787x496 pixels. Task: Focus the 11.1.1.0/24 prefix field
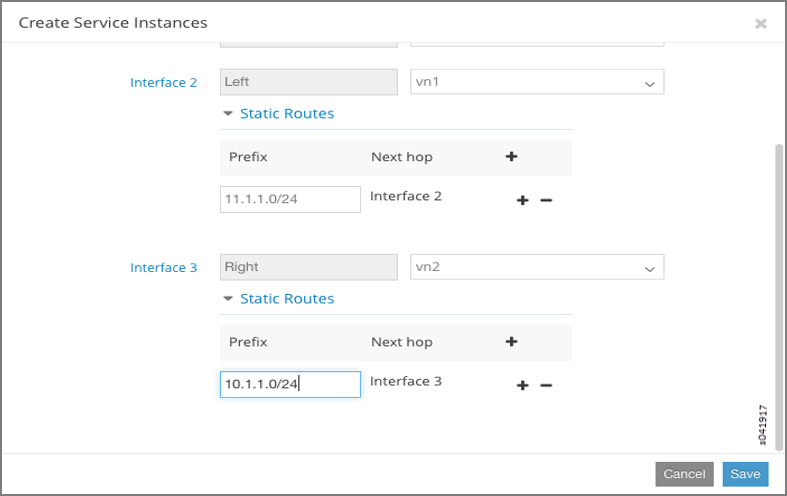coord(290,199)
